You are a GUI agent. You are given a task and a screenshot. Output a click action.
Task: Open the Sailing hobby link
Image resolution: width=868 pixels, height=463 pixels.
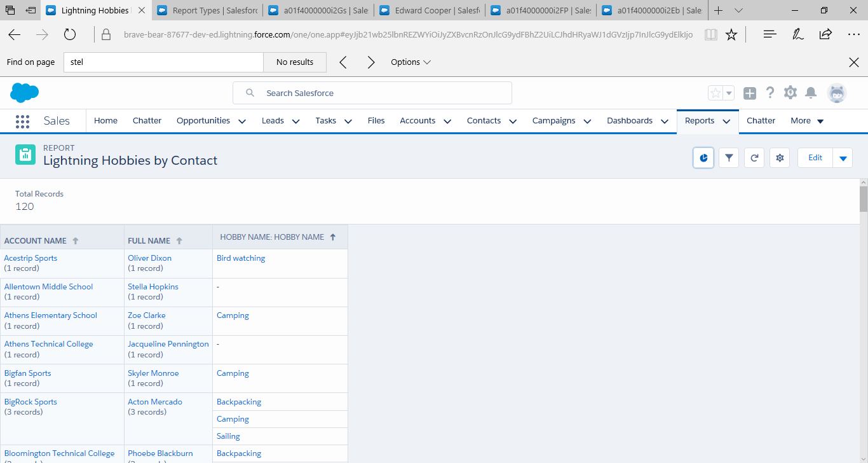[228, 436]
